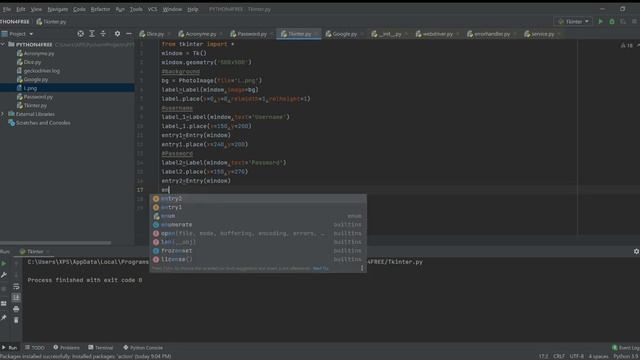Switch to service.py editor tab

coord(542,34)
